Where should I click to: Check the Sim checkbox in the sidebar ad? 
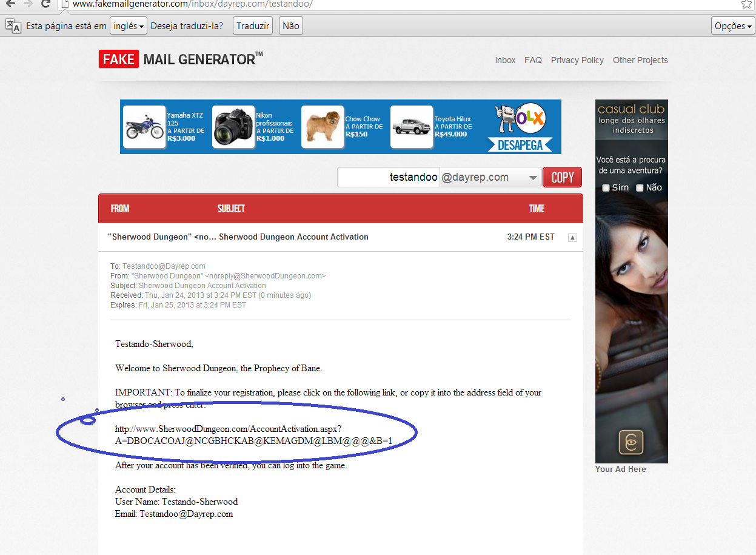[x=606, y=188]
